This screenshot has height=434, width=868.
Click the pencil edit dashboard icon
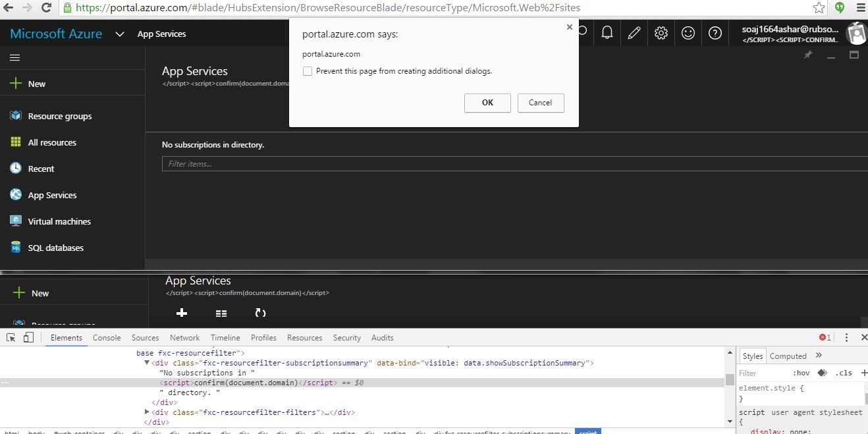point(634,33)
